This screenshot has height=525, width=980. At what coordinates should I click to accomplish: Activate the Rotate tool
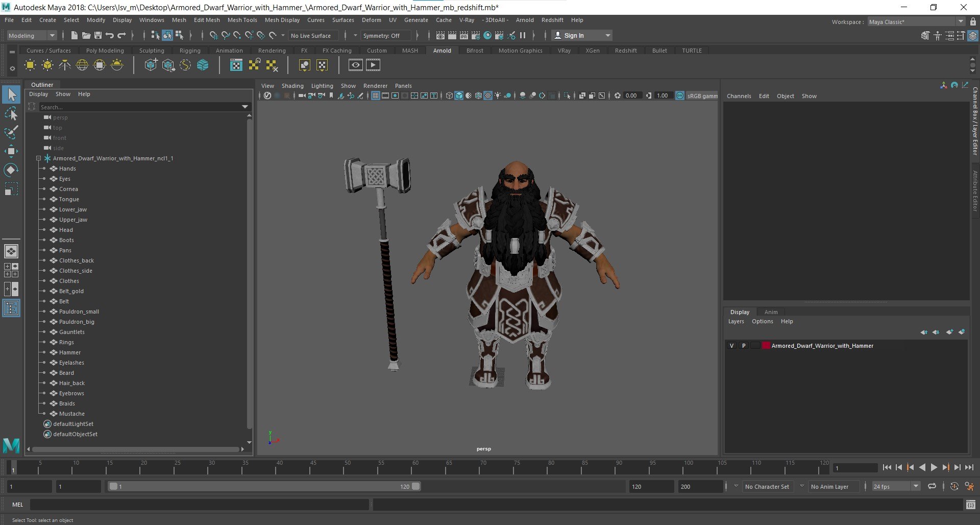point(11,170)
